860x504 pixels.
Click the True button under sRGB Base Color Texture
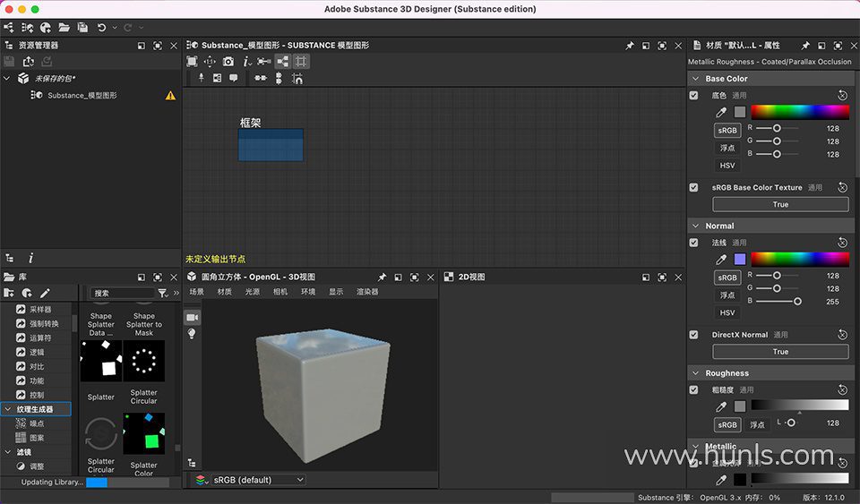(x=780, y=204)
